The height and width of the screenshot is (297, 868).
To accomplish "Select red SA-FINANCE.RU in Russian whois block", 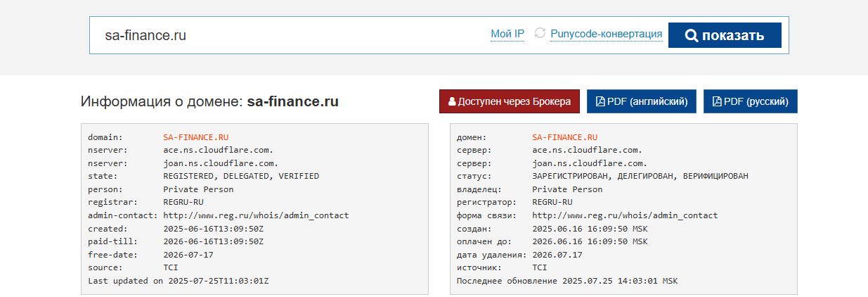I will pos(565,137).
